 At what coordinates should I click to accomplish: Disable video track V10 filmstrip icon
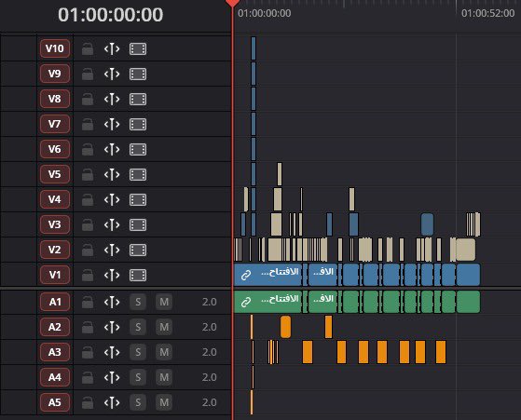(x=138, y=49)
